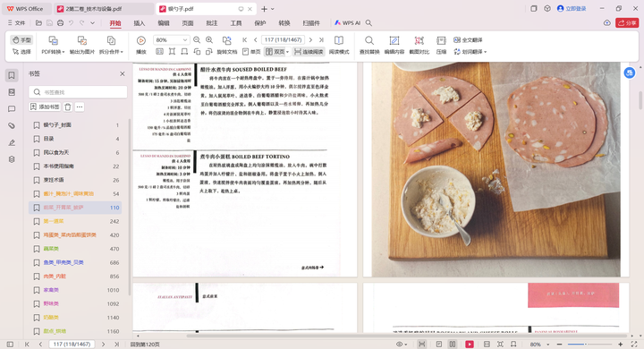
Task: Open the 拆分合并 dropdown
Action: [x=111, y=52]
